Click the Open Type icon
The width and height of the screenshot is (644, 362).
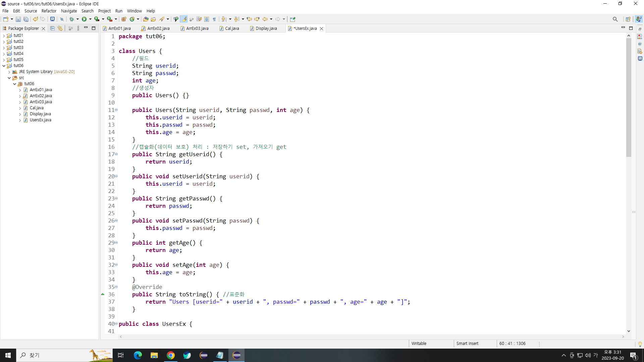pyautogui.click(x=146, y=19)
